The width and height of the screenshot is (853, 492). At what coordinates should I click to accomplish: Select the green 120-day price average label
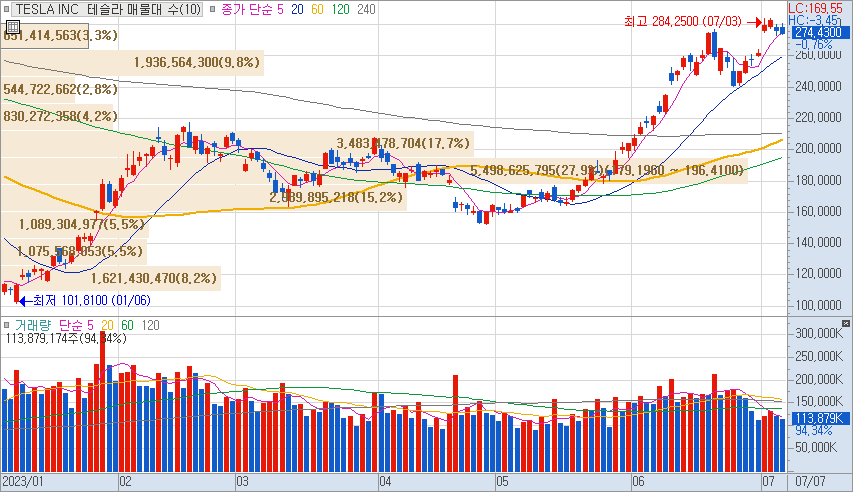pos(341,9)
